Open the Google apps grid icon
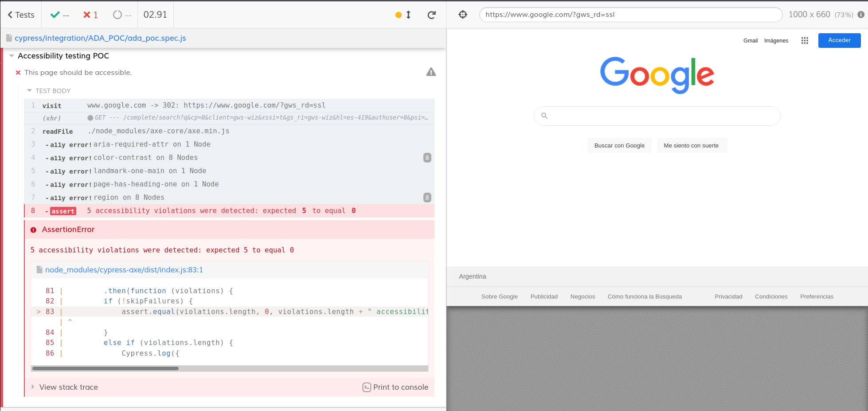 pos(805,40)
